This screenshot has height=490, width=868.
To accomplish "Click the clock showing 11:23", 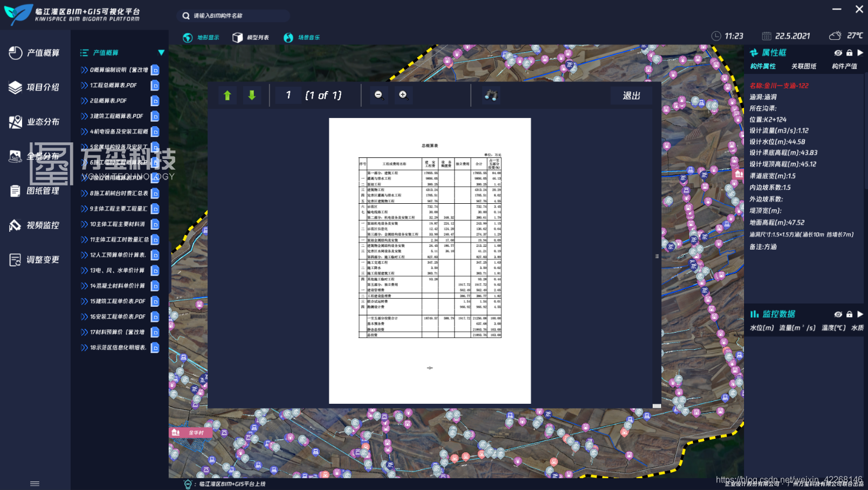I will tap(727, 36).
